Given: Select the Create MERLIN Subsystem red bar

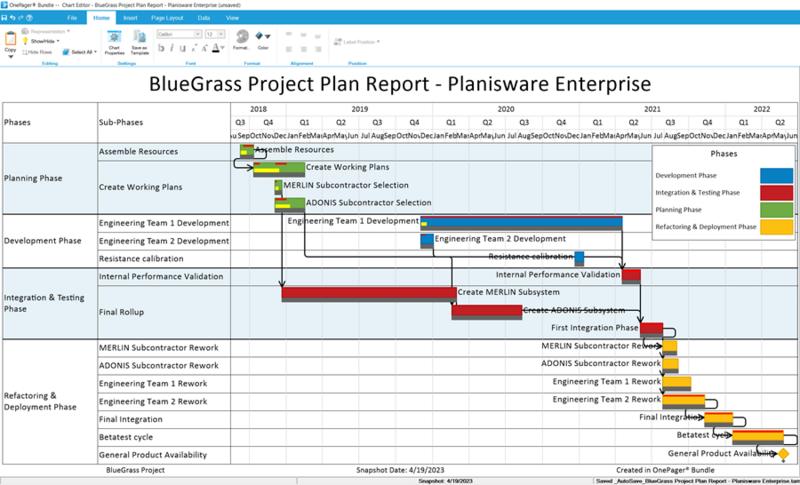Looking at the screenshot, I should 369,294.
